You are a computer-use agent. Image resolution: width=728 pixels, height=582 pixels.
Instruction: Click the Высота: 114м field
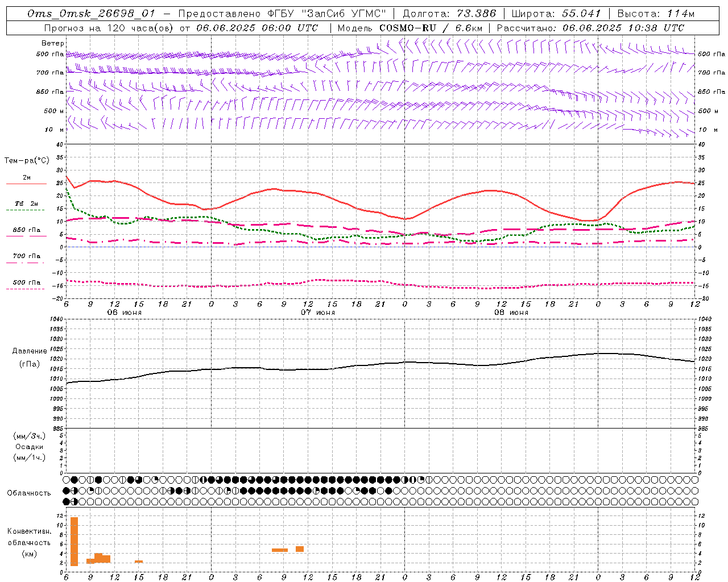pos(655,14)
